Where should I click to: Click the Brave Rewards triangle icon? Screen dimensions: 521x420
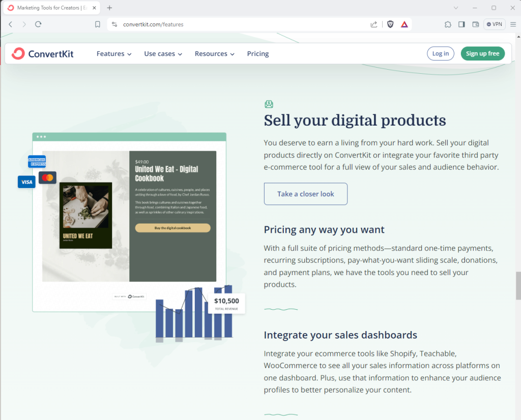point(404,24)
